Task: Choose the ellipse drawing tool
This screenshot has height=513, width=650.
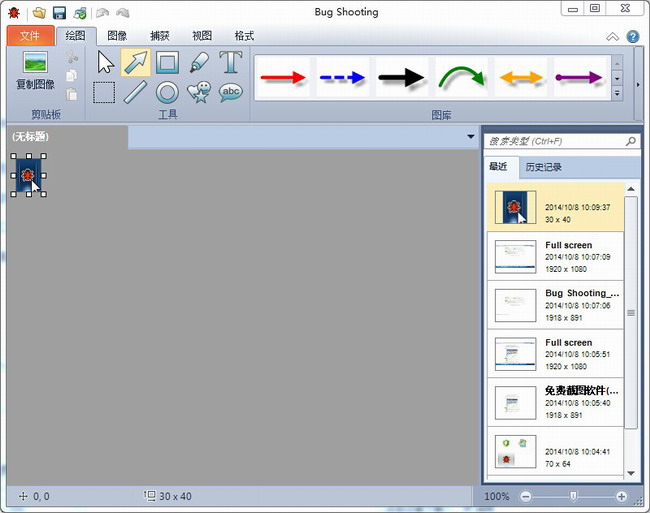Action: pyautogui.click(x=167, y=93)
